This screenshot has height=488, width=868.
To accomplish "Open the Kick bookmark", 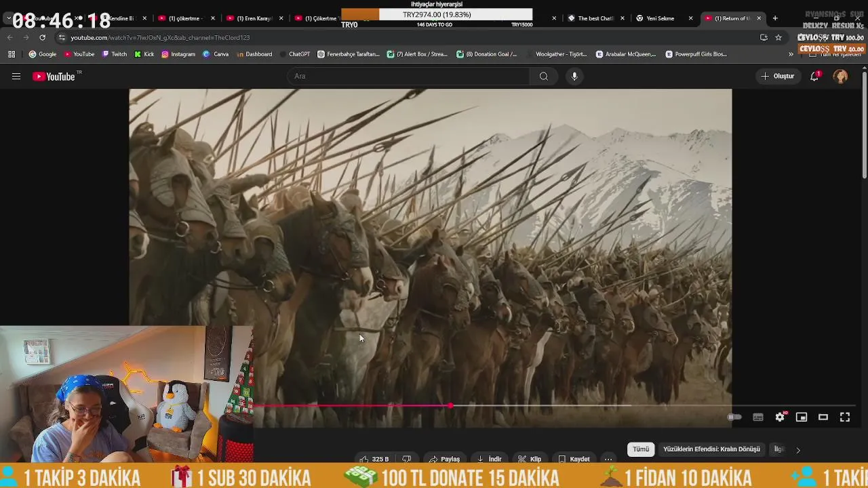I will pyautogui.click(x=144, y=54).
